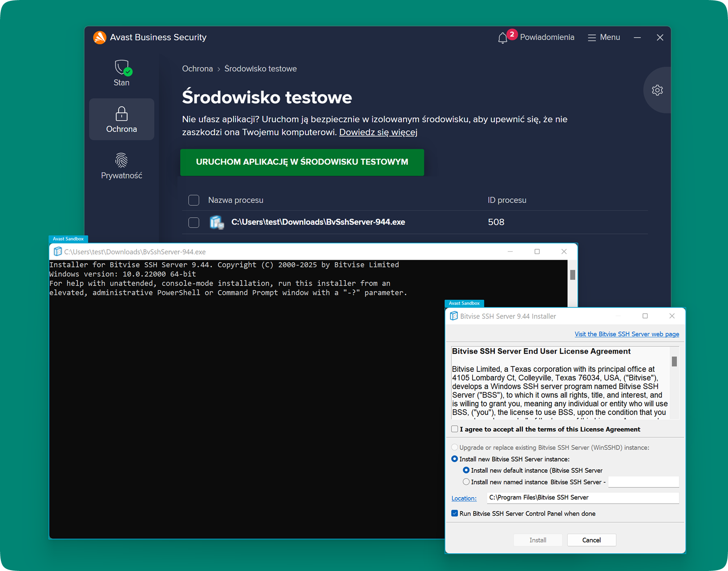728x571 pixels.
Task: Go to Ochrona breadcrumb link
Action: coord(197,68)
